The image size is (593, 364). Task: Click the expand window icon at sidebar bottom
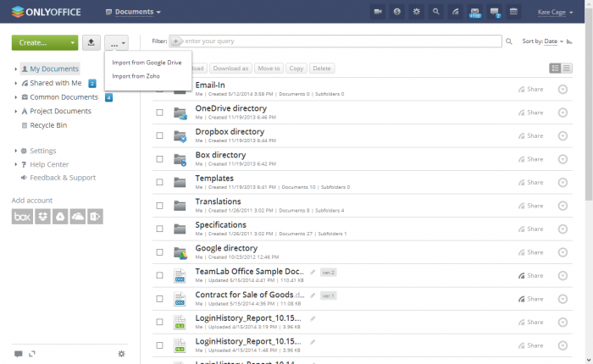point(32,354)
